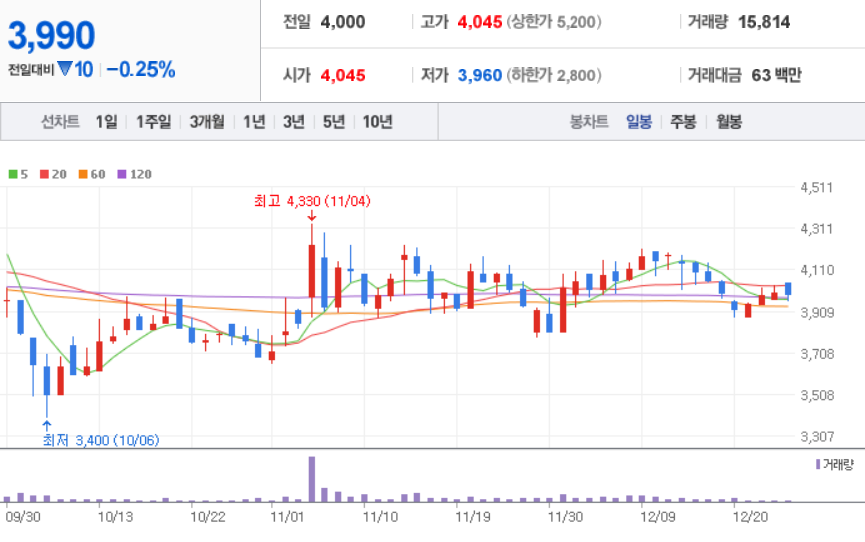Click the 봉차트 label
The image size is (865, 542).
point(589,121)
